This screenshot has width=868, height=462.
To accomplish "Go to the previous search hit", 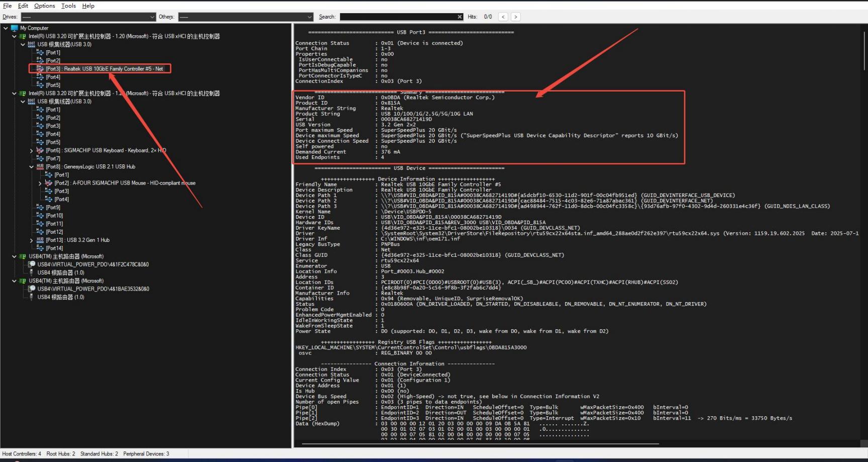I will click(x=503, y=17).
